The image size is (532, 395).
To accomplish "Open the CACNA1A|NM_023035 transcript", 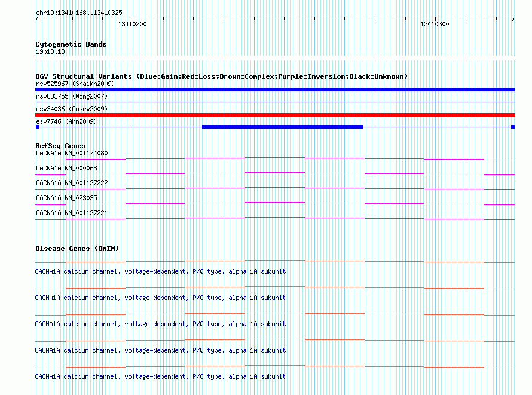I will click(66, 198).
